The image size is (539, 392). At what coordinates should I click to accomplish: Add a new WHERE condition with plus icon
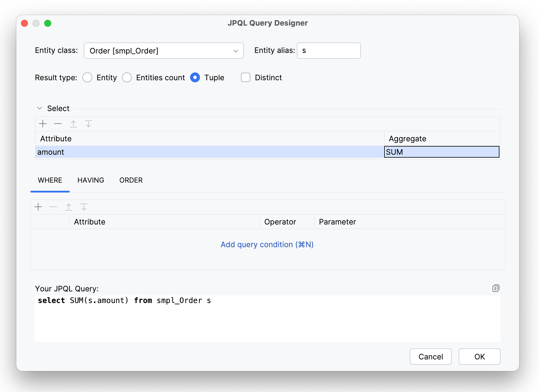pos(38,207)
